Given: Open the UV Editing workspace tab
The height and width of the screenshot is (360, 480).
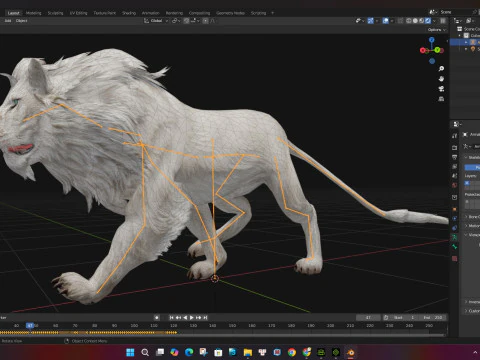Looking at the screenshot, I should (78, 13).
